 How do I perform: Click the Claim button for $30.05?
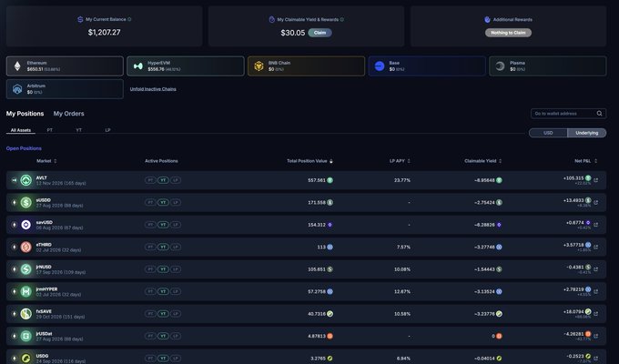(320, 33)
